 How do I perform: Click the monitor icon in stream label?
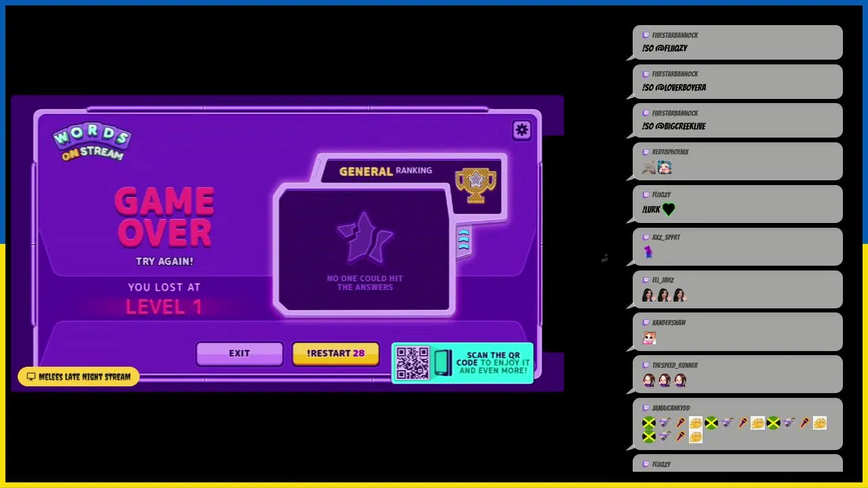coord(31,377)
